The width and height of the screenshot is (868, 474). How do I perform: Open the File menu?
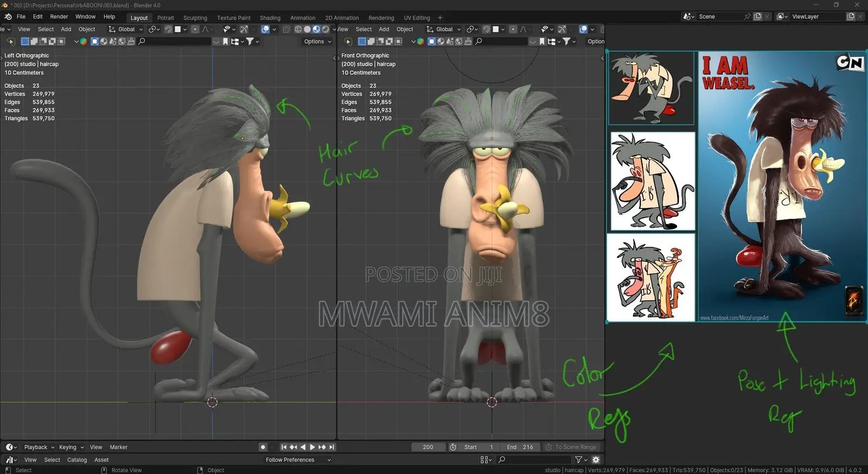[21, 17]
